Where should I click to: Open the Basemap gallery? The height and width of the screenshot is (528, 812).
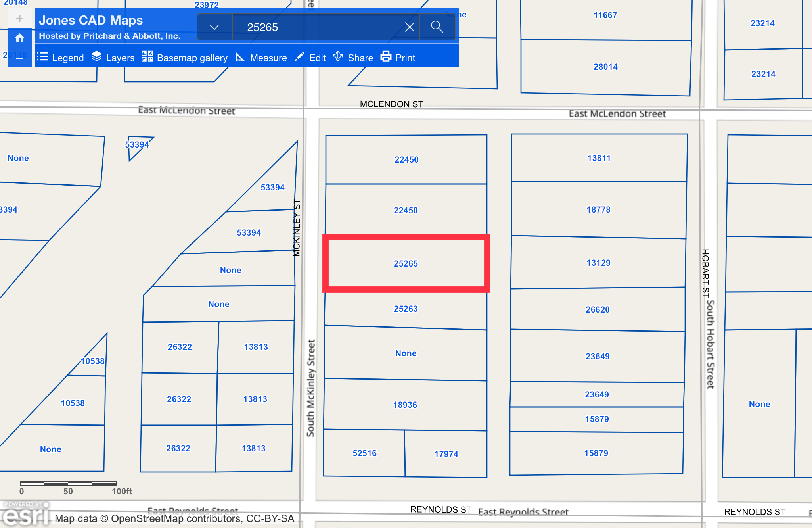(x=184, y=58)
